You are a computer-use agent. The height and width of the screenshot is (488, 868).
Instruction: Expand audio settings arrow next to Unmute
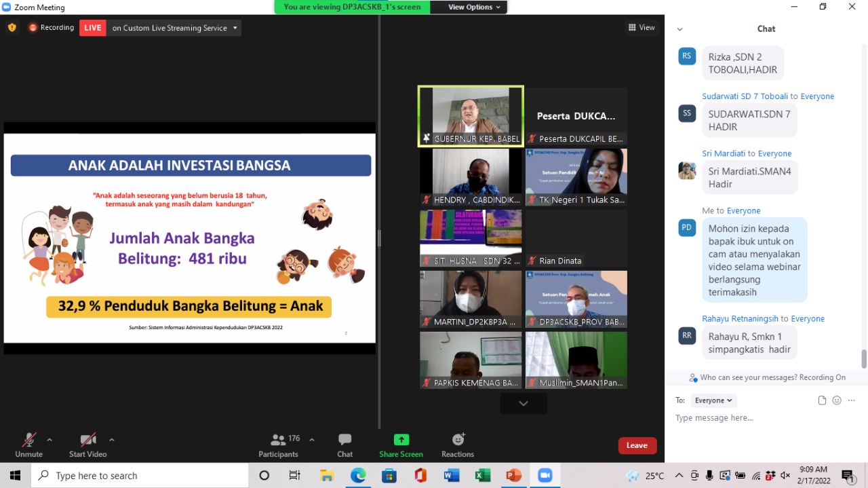[x=50, y=440]
